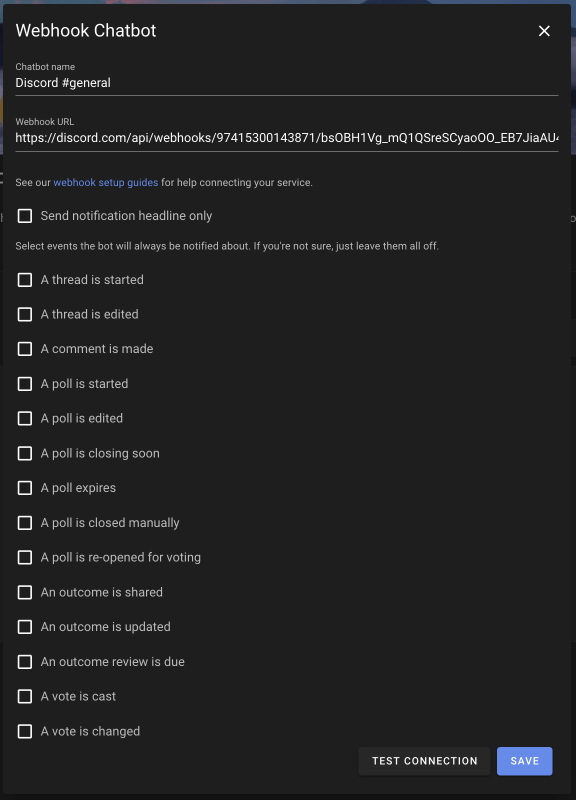Image resolution: width=576 pixels, height=800 pixels.
Task: Click the Test Connection button
Action: [x=424, y=761]
